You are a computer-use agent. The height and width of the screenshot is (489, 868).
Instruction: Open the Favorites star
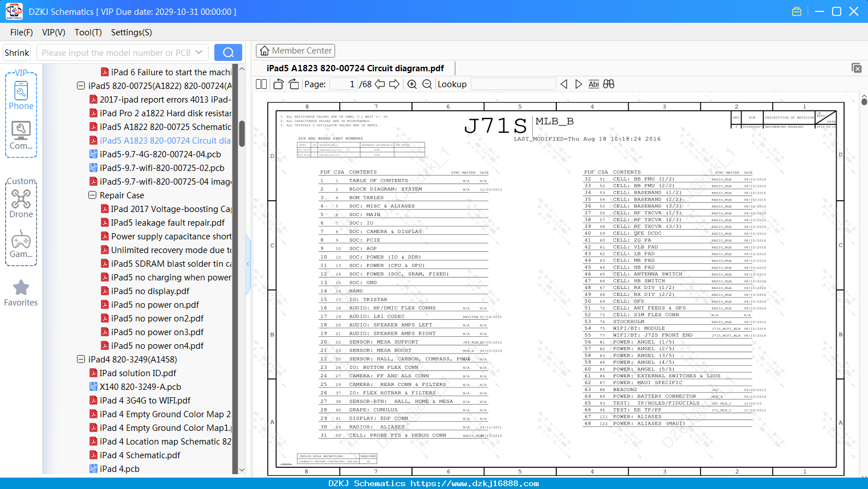click(x=21, y=293)
